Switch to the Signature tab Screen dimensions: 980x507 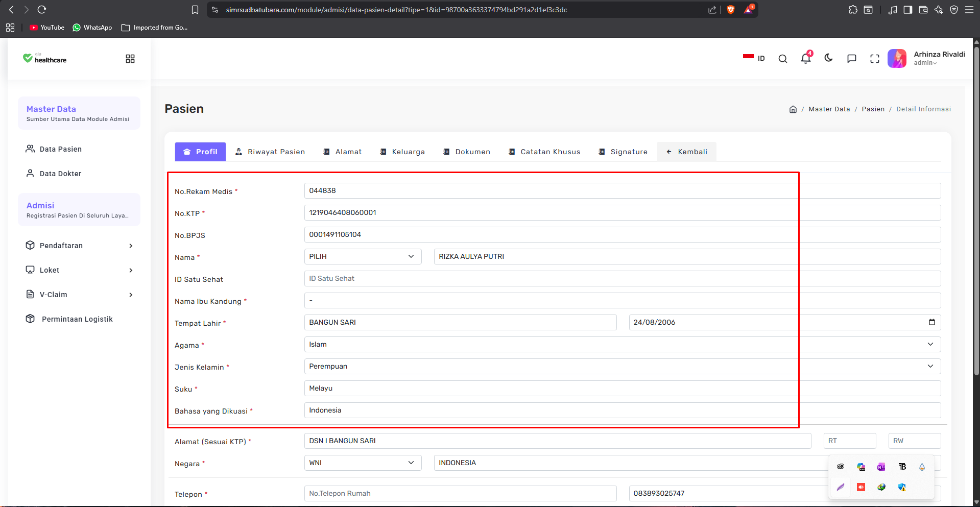coord(623,152)
